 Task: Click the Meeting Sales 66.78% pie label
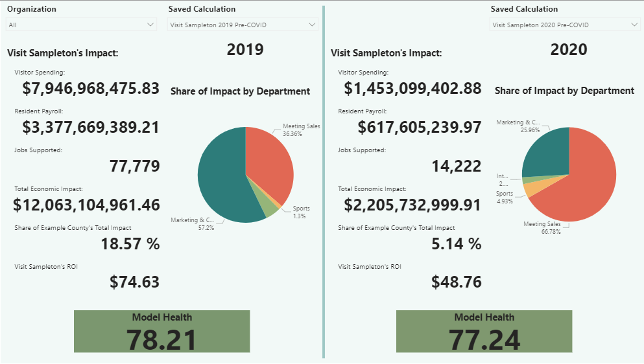point(542,228)
